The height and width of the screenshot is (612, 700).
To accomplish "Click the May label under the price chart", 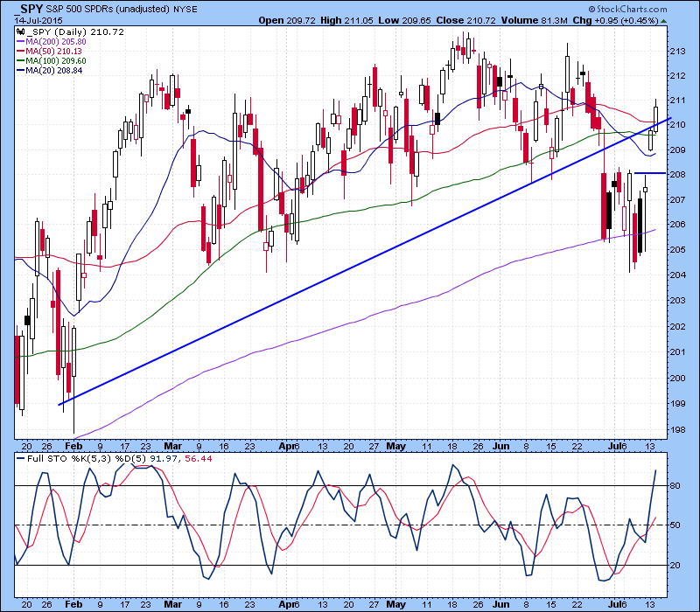I will pyautogui.click(x=395, y=446).
